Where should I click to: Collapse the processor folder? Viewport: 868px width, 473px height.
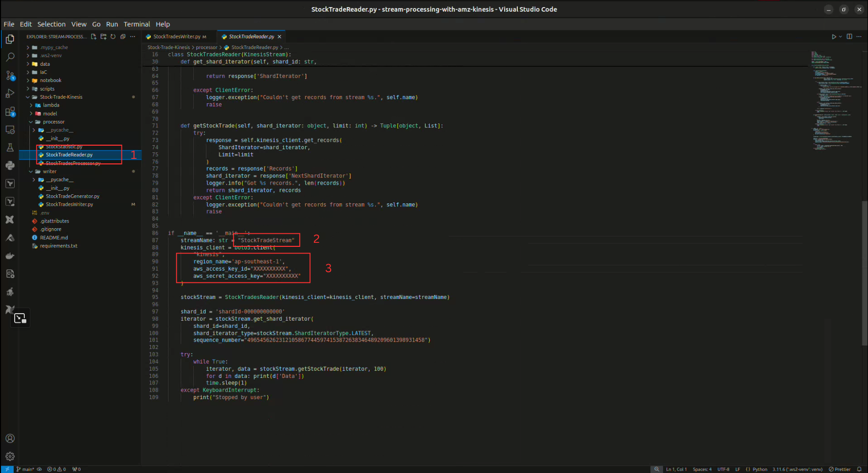pyautogui.click(x=53, y=122)
